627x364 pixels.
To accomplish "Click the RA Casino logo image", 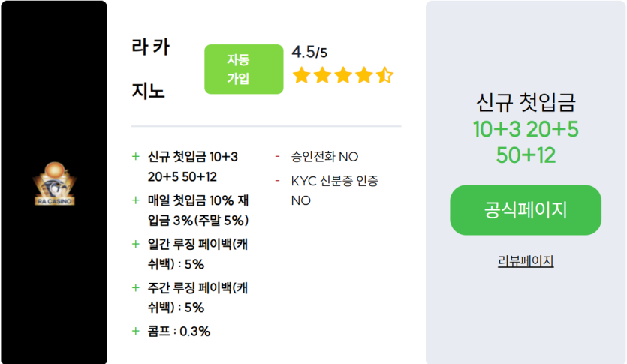I will (54, 183).
